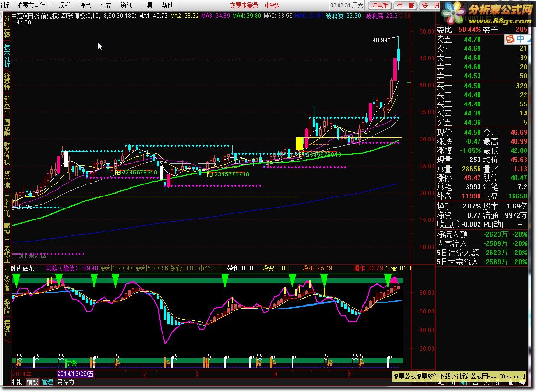Open the 扩展市场行情 menu
537x392 pixels.
tap(34, 5)
